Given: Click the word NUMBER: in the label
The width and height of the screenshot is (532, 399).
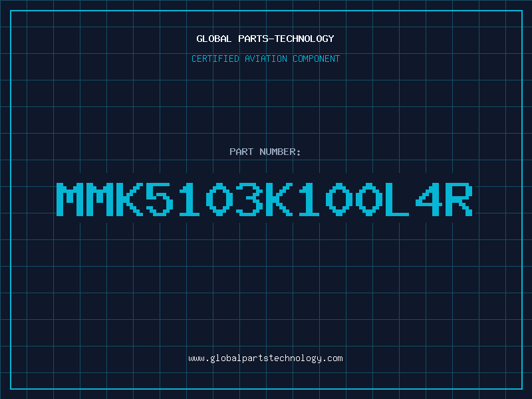Looking at the screenshot, I should [280, 152].
